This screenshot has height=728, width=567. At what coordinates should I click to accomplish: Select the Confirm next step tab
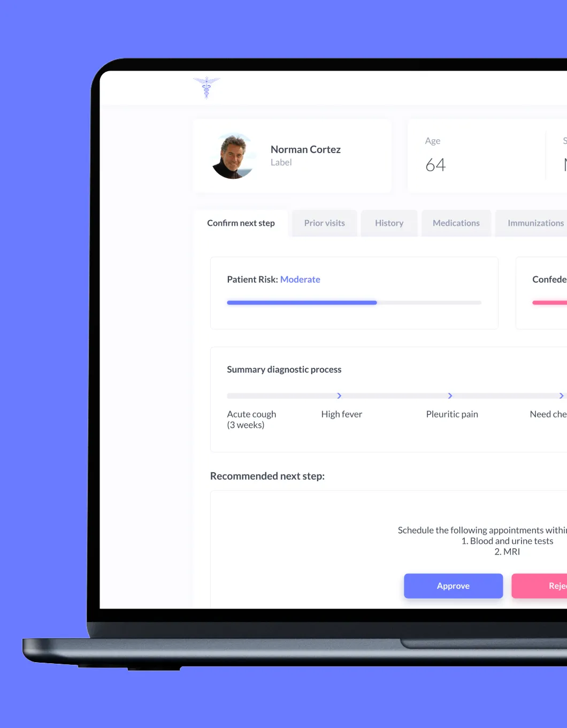(x=241, y=223)
